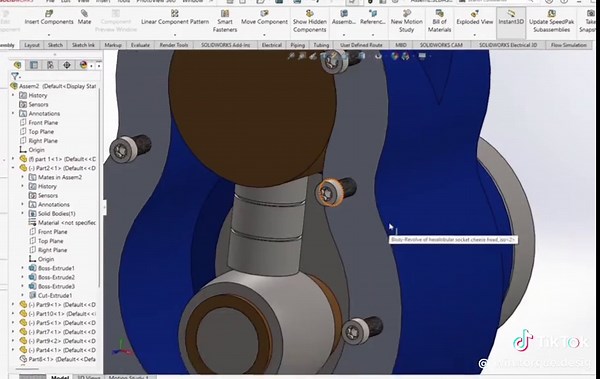Expand the Boss-Extrude1 feature
Image resolution: width=600 pixels, height=379 pixels.
[x=22, y=268]
